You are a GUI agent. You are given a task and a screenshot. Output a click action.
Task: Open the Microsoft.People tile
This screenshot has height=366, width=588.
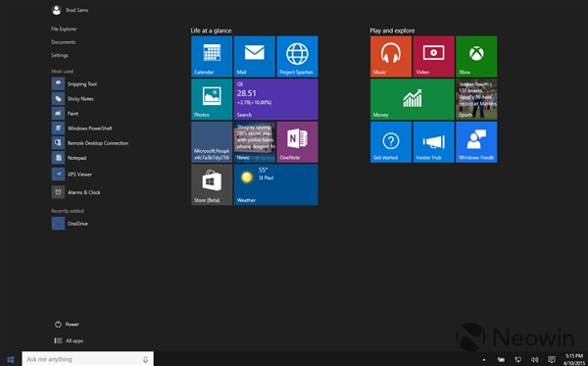pyautogui.click(x=212, y=142)
